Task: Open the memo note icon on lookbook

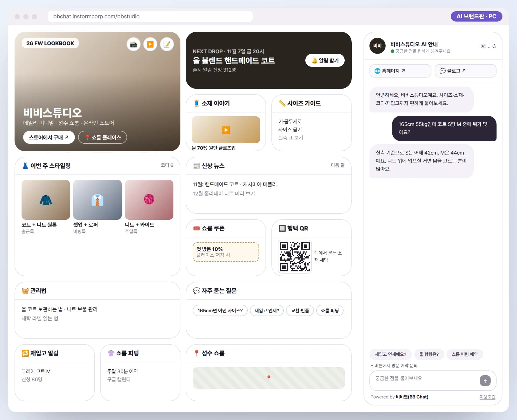Action: (x=167, y=44)
